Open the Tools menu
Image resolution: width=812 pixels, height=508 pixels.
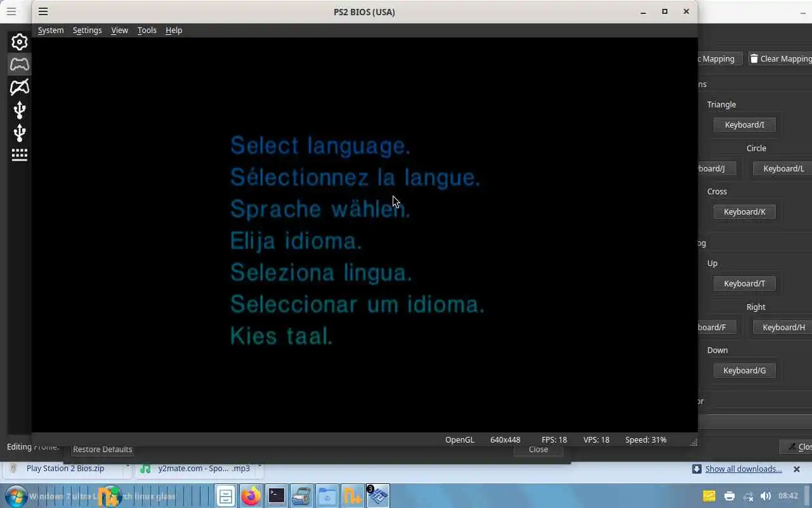coord(147,30)
